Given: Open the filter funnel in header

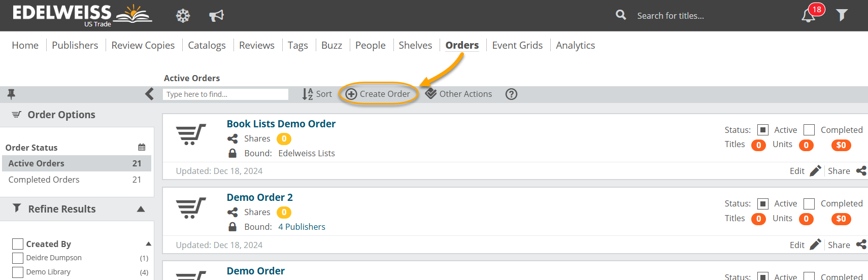Looking at the screenshot, I should [842, 16].
